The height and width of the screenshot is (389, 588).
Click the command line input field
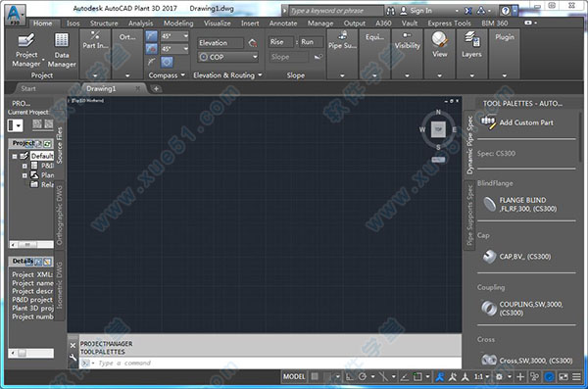(x=270, y=364)
